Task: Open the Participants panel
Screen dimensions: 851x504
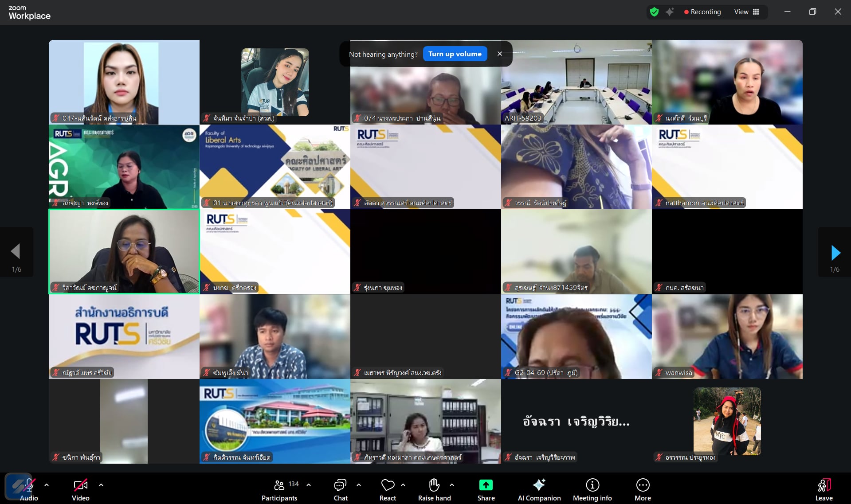Action: click(x=279, y=489)
